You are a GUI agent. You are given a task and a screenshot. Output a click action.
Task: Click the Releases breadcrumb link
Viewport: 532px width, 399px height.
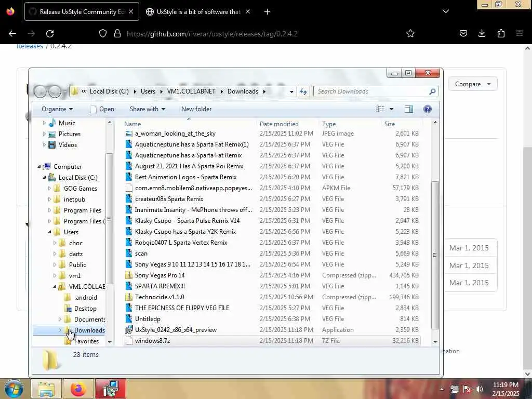click(30, 46)
